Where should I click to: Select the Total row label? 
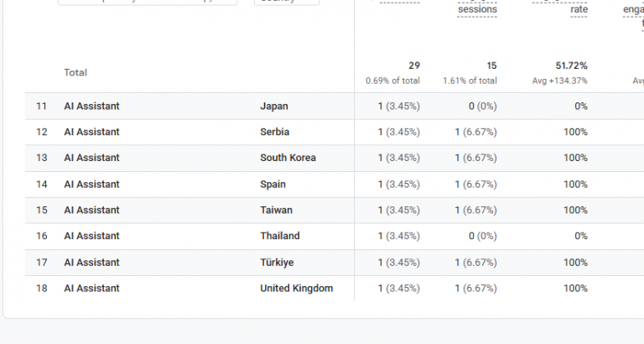(x=75, y=73)
